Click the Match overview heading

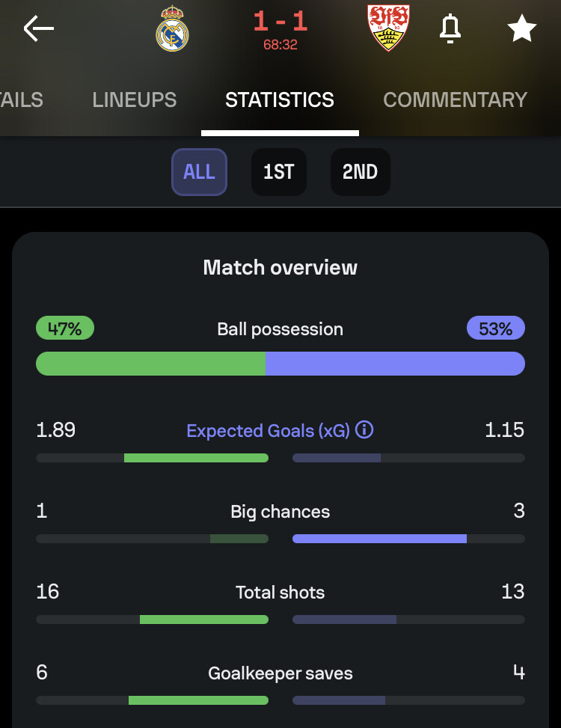click(x=280, y=268)
